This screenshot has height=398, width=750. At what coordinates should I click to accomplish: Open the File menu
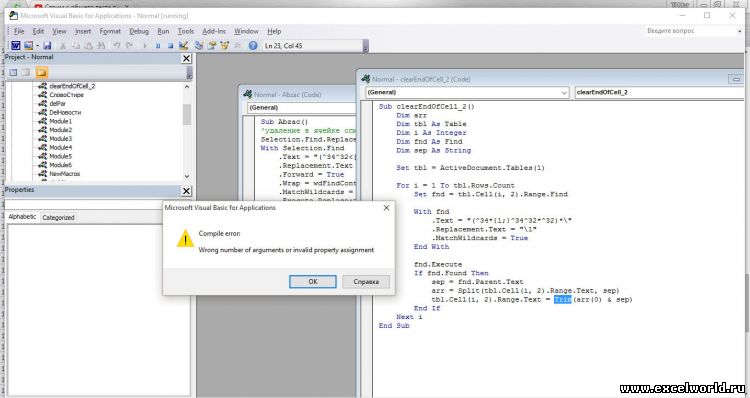point(19,31)
